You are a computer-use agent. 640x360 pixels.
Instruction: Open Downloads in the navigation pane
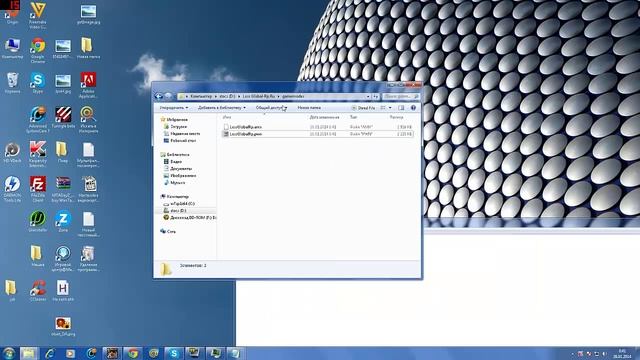click(176, 127)
